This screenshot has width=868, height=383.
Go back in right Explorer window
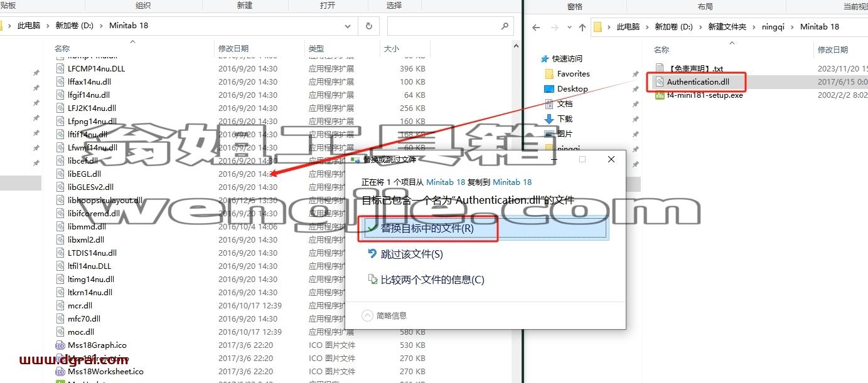(536, 27)
